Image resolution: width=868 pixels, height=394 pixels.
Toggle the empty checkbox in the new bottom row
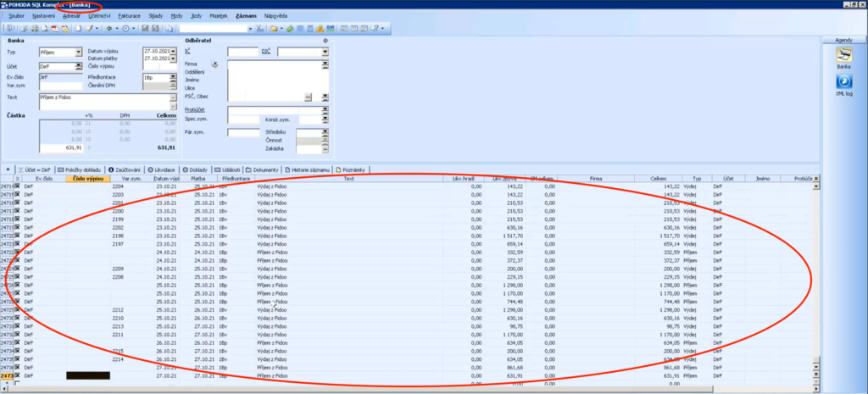[17, 384]
